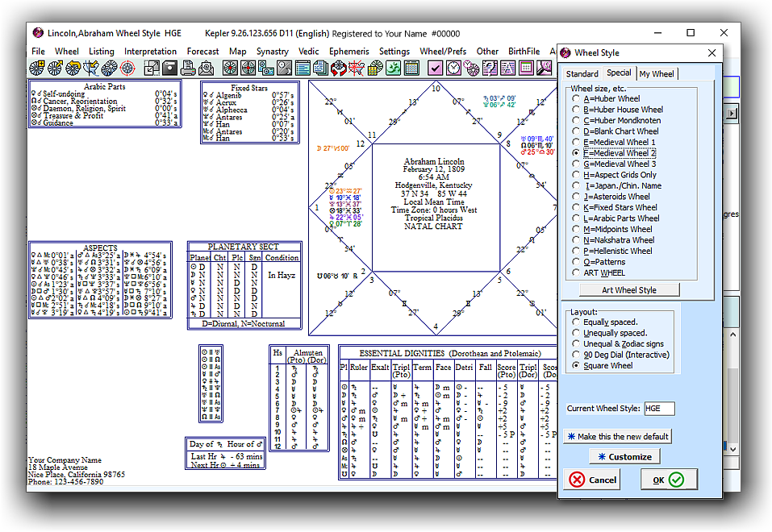This screenshot has height=532, width=772.
Task: Click the floppy disk save icon
Action: [x=169, y=68]
